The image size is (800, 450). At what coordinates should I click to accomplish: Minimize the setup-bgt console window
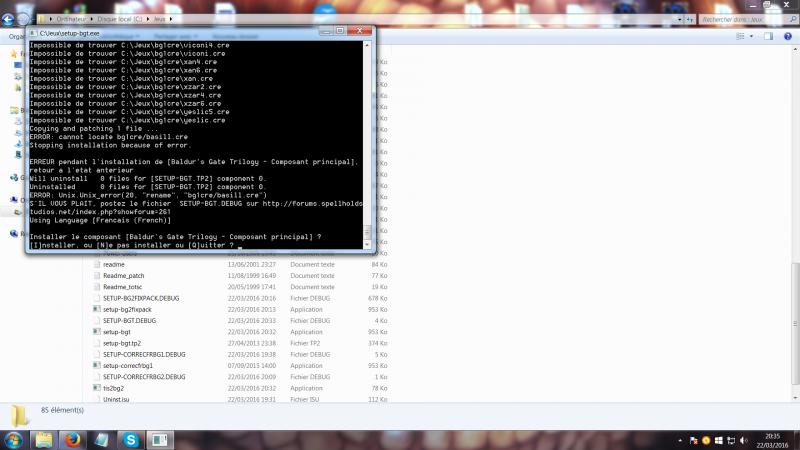point(326,31)
